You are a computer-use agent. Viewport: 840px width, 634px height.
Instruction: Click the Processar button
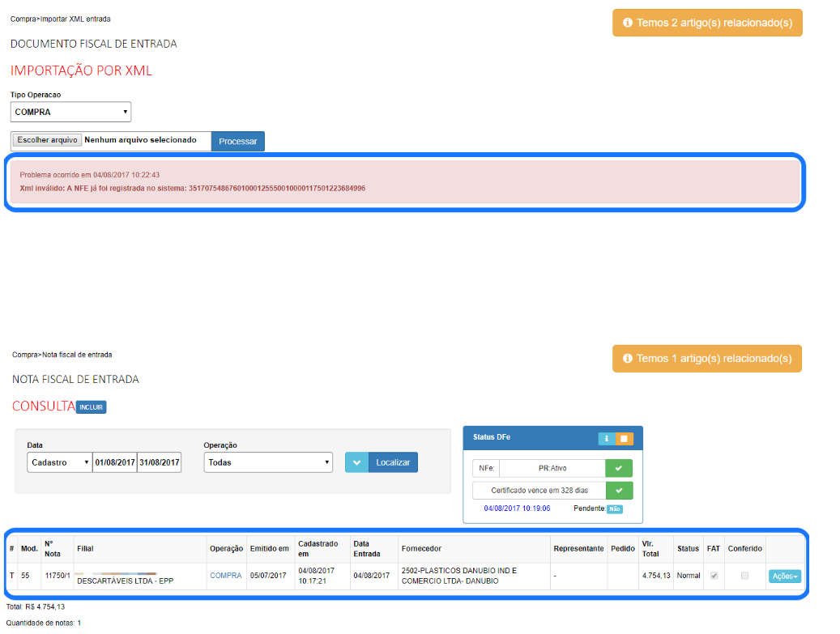coord(237,141)
